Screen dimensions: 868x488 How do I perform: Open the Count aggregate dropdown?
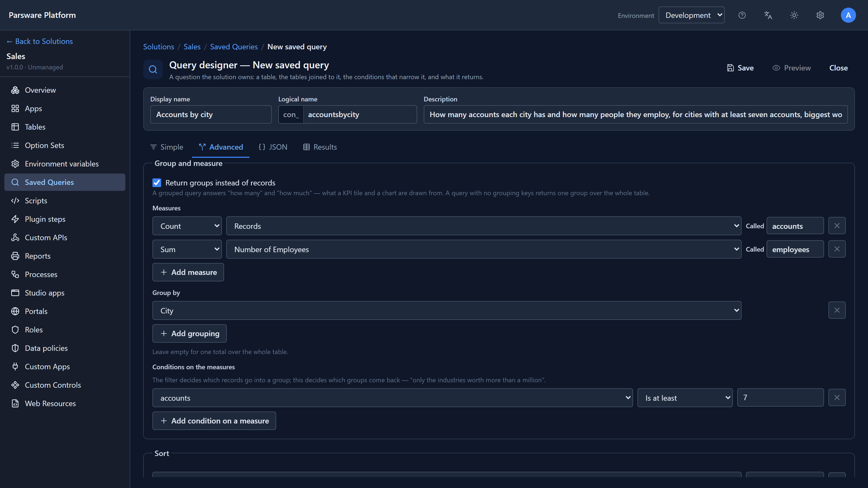click(x=187, y=226)
